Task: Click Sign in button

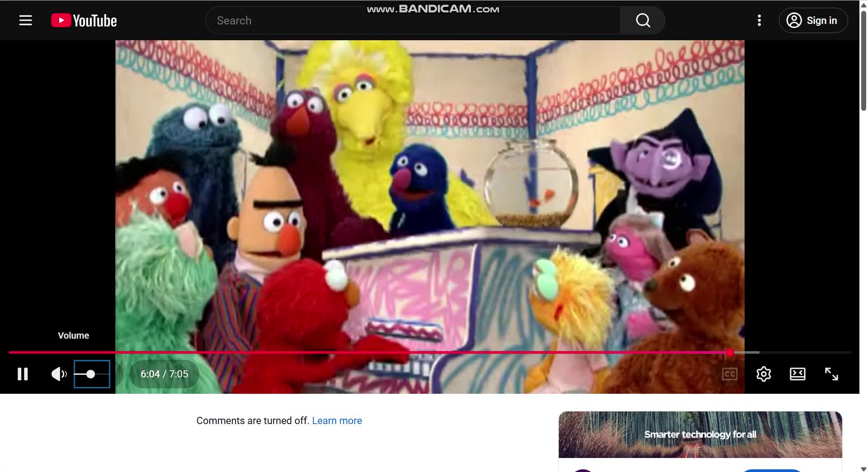Action: click(x=813, y=20)
